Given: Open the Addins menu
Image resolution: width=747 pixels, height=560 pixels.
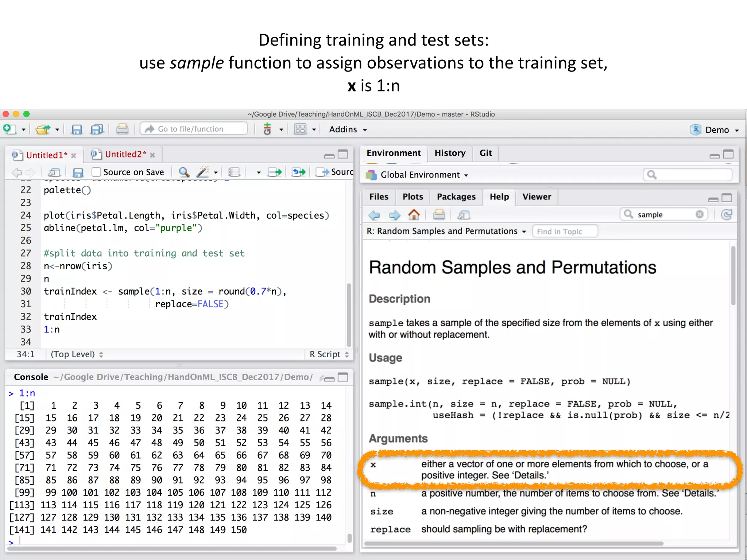Looking at the screenshot, I should (x=348, y=129).
